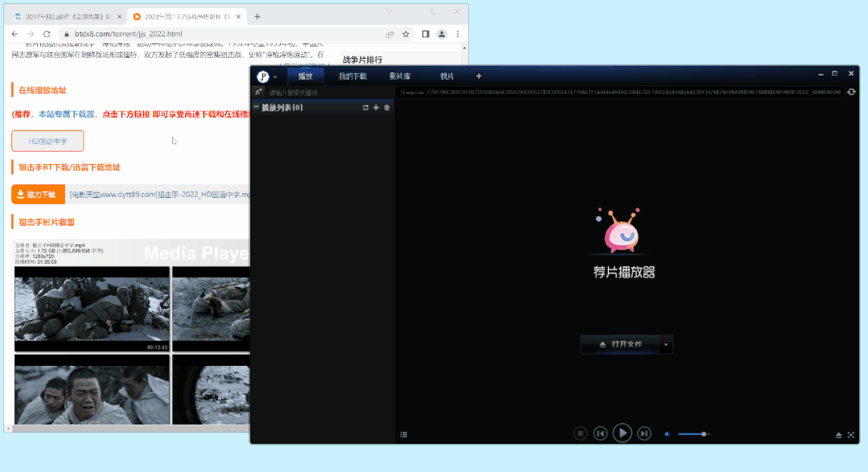This screenshot has height=472, width=868.
Task: Open the snowy soldiers screenshot thumbnail
Action: click(92, 308)
